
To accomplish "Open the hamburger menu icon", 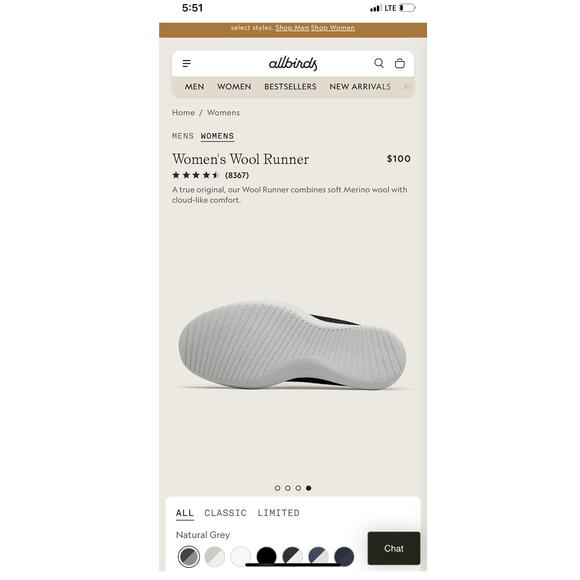I will click(x=187, y=64).
